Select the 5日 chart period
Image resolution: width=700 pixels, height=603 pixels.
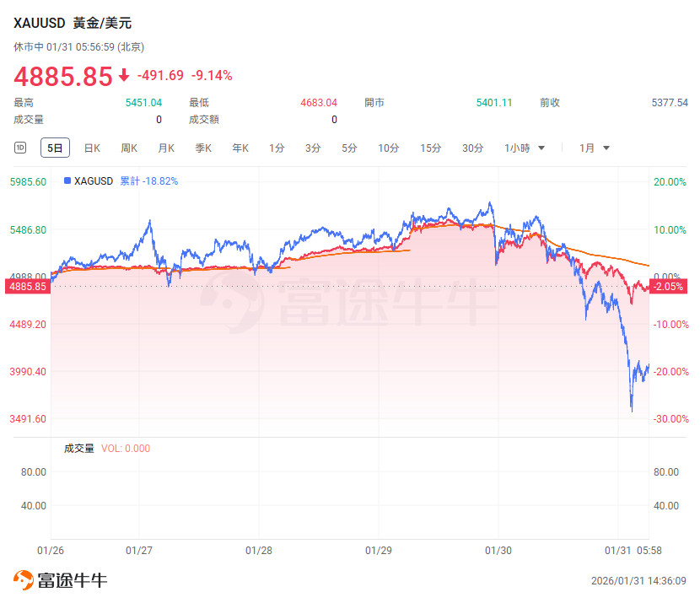click(x=55, y=148)
